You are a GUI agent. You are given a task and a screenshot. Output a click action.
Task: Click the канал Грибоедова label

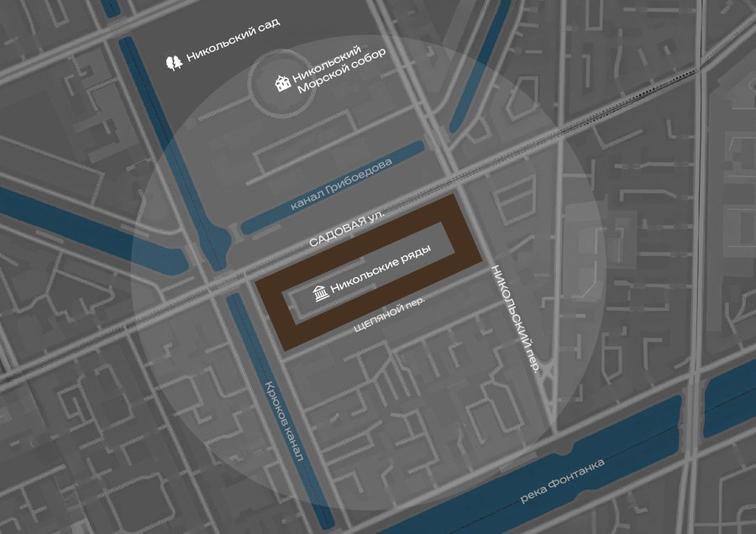pos(341,185)
